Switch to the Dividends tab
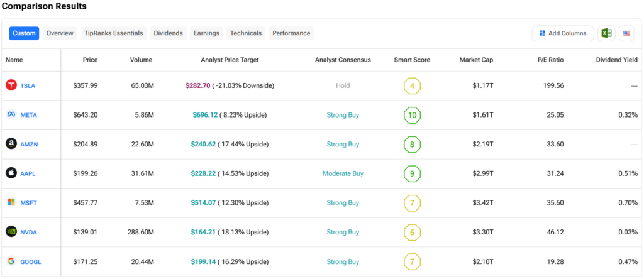The width and height of the screenshot is (644, 279). pos(169,33)
